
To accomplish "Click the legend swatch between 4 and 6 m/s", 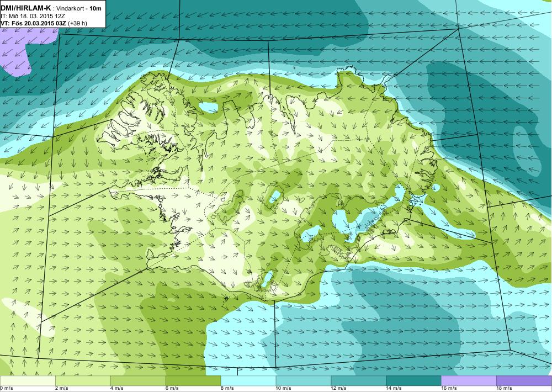I will click(x=138, y=381).
